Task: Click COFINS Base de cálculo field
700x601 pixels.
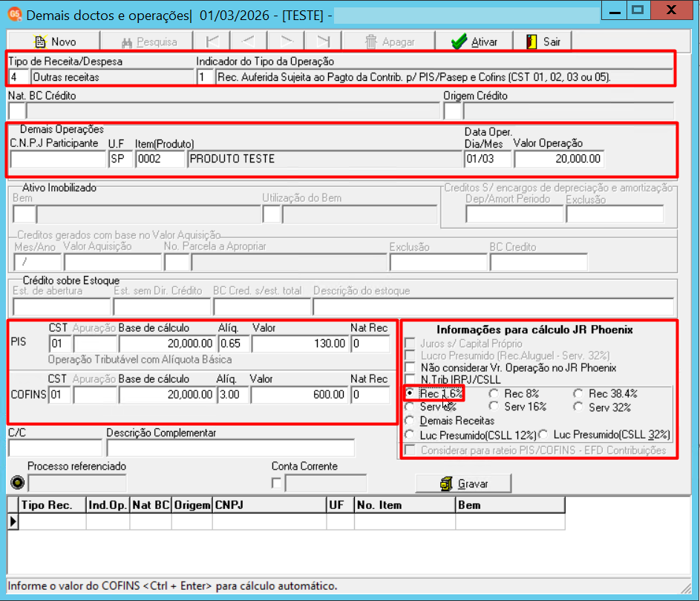Action: (x=166, y=395)
